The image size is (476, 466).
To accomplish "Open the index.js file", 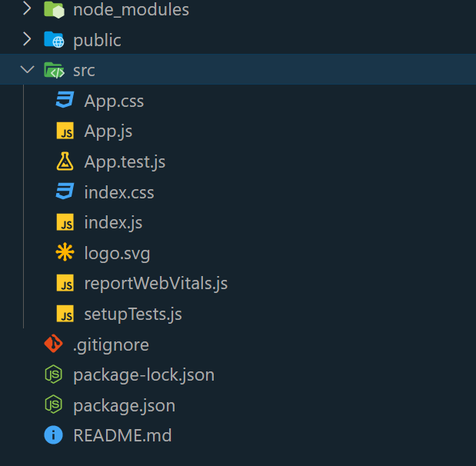I will point(113,223).
